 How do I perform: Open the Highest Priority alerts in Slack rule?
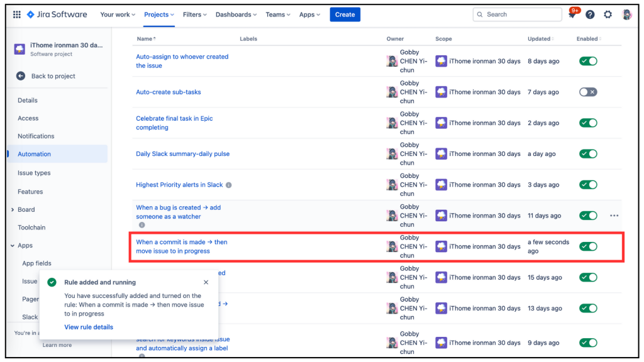(179, 185)
